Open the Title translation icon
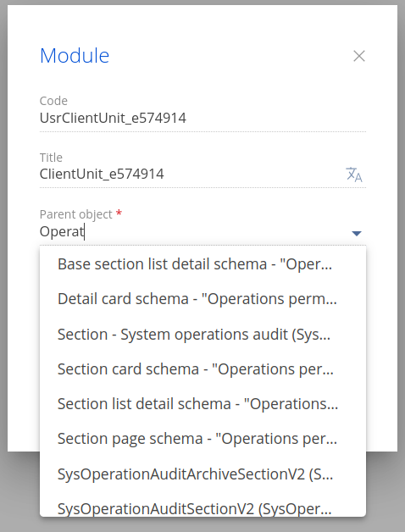This screenshot has width=405, height=532. (x=354, y=175)
